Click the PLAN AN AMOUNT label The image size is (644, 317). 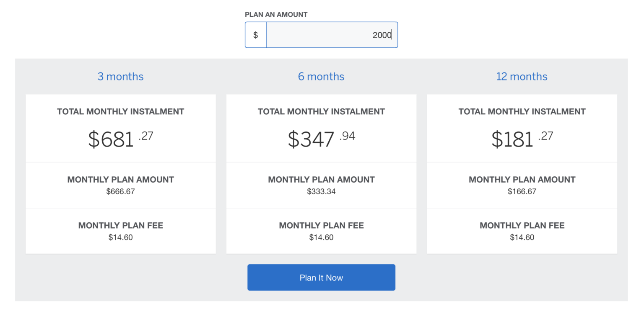click(276, 14)
